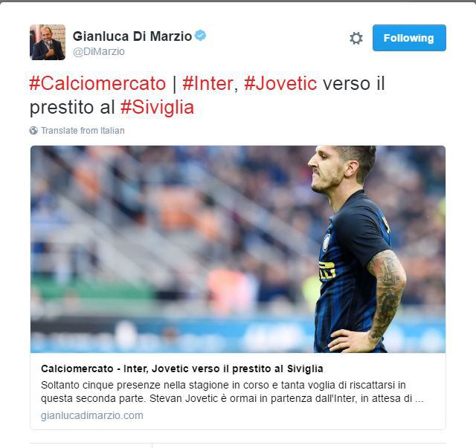Open the #Inter hashtag

208,83
